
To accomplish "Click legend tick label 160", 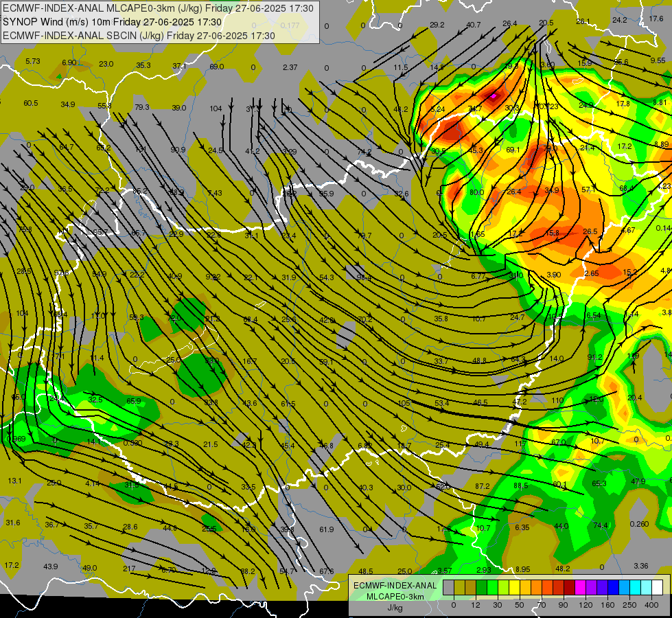I will coord(607,605).
